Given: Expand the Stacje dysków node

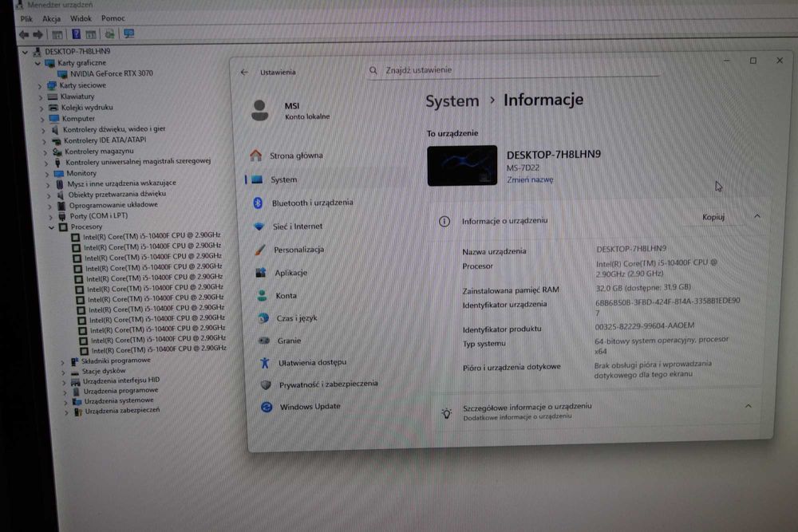Looking at the screenshot, I should pyautogui.click(x=64, y=372).
